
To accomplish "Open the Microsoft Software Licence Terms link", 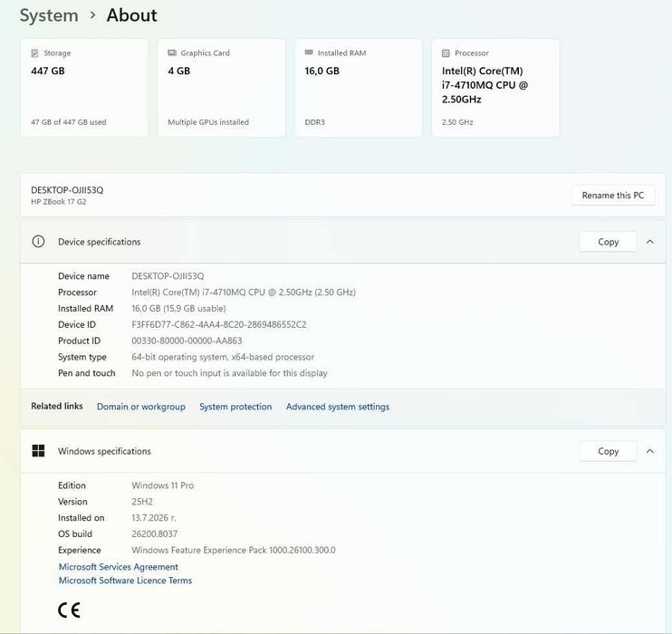I will (125, 581).
